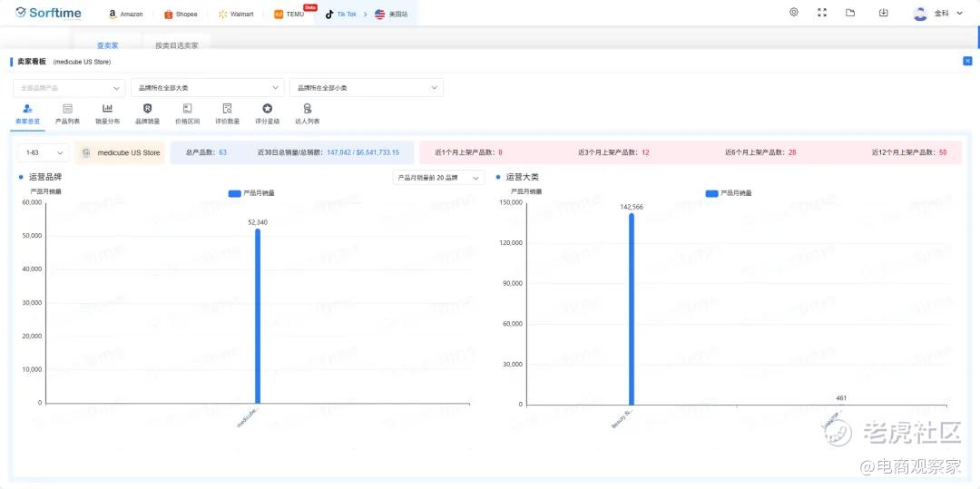
Task: Click the user avatar picture
Action: [920, 13]
